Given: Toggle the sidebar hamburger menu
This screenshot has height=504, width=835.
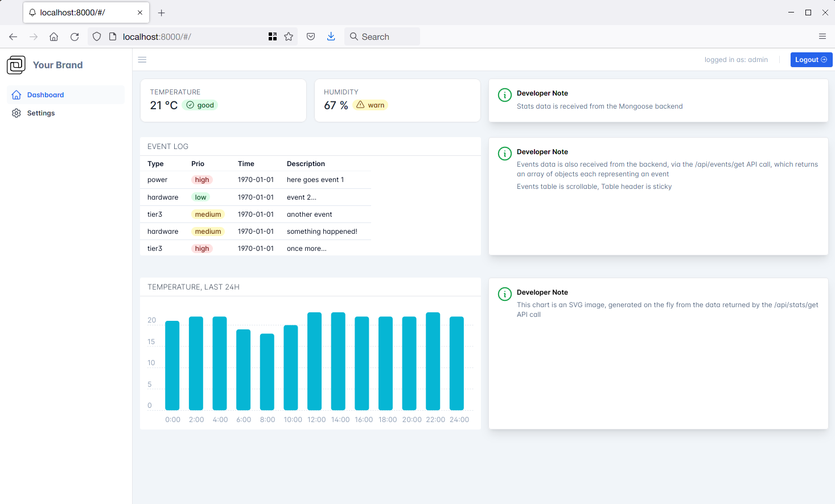Looking at the screenshot, I should coord(142,60).
